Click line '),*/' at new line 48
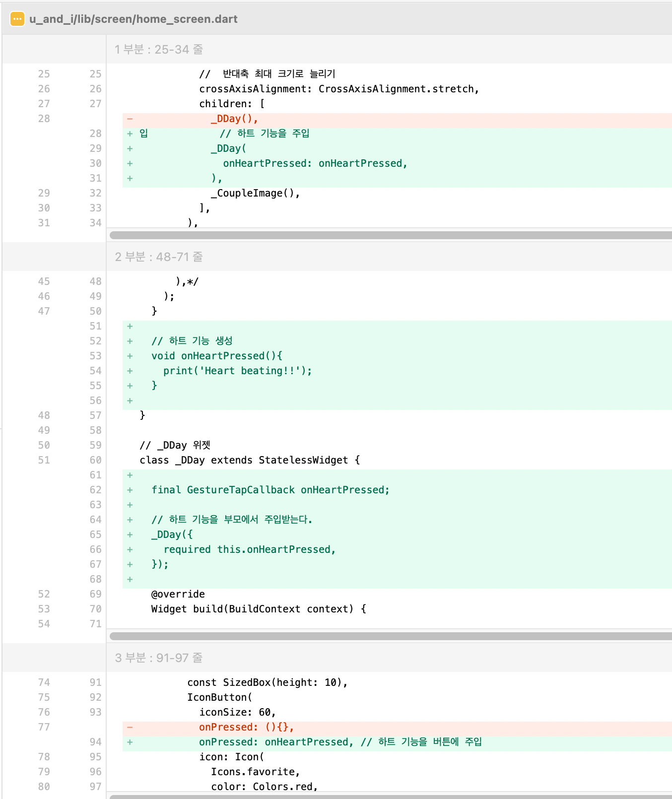The image size is (672, 799). (187, 281)
